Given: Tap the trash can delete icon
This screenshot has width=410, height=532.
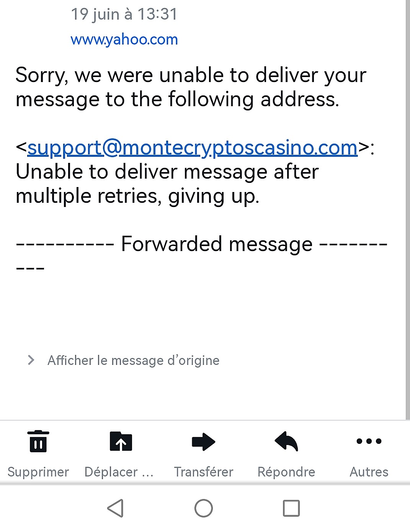Looking at the screenshot, I should [x=38, y=442].
